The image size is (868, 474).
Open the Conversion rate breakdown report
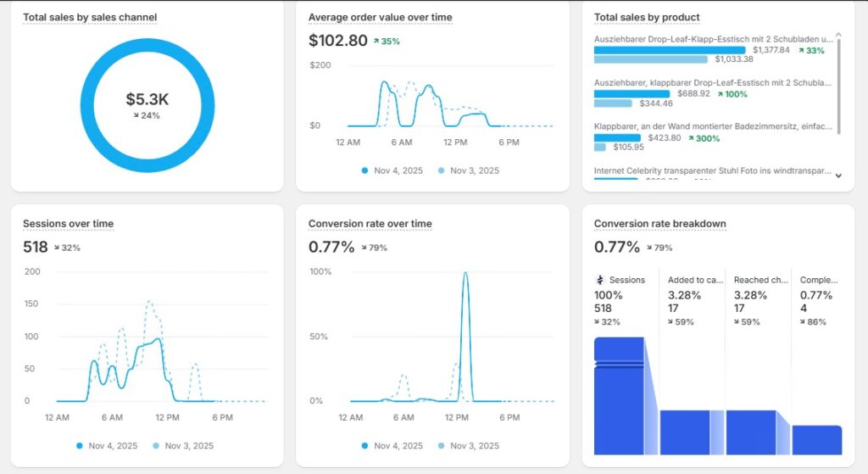coord(659,224)
